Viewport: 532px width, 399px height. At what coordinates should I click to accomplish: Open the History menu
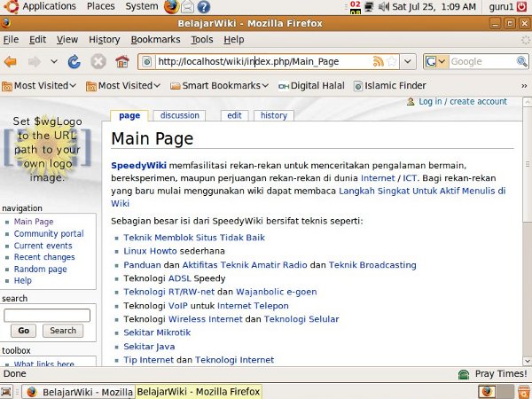click(105, 40)
